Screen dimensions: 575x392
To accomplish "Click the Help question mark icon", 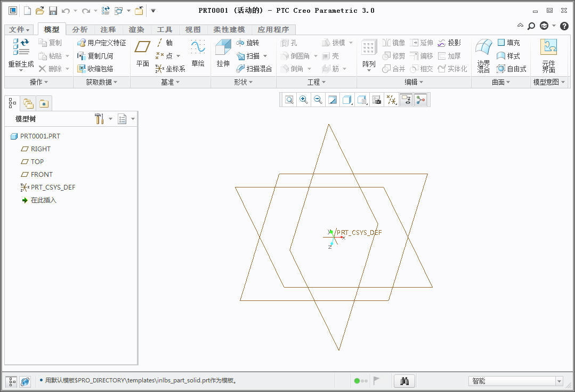I will [564, 26].
